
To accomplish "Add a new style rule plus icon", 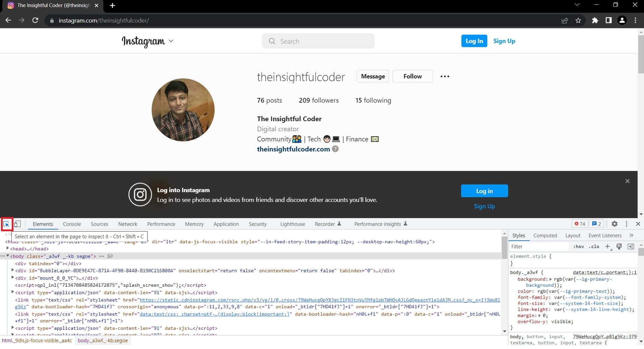I will 607,247.
